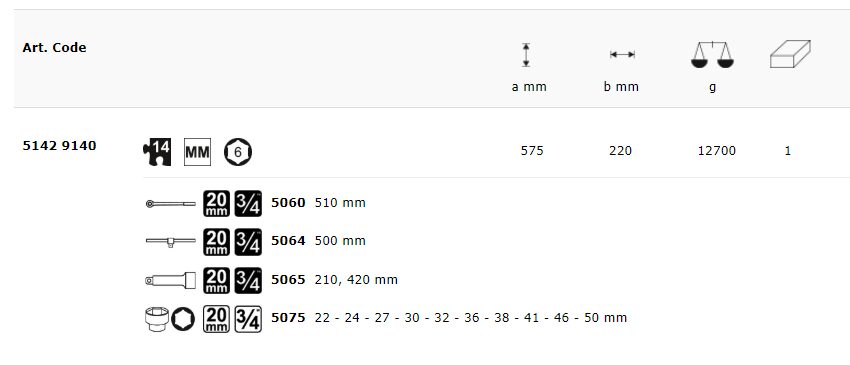
Task: Click the MM metric units icon
Action: 197,152
